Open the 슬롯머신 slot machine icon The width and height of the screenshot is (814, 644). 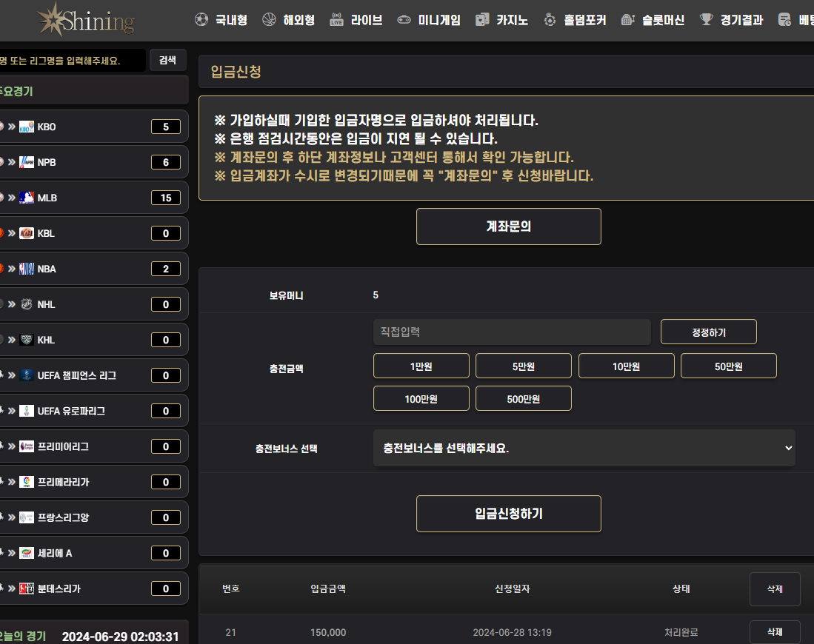[x=628, y=20]
